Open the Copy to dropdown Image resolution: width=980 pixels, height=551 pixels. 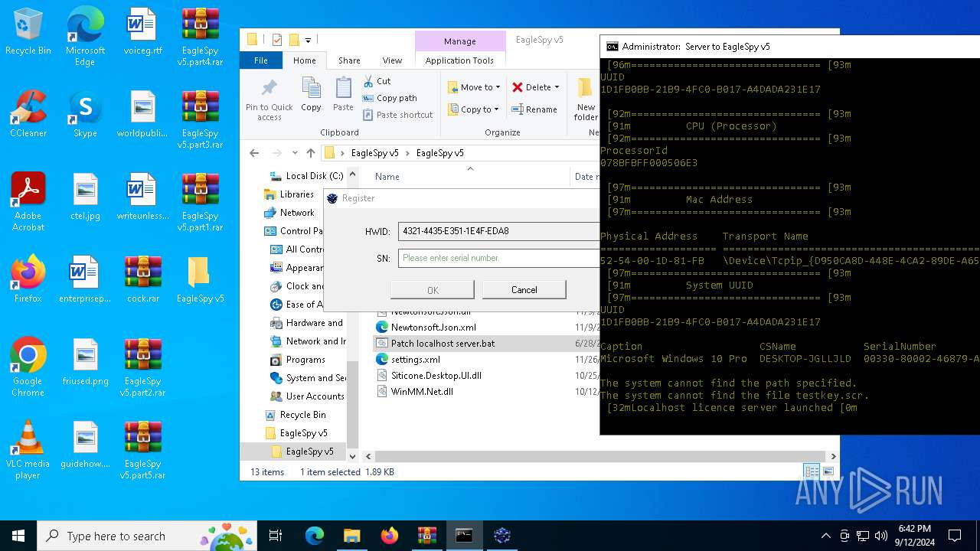[474, 109]
